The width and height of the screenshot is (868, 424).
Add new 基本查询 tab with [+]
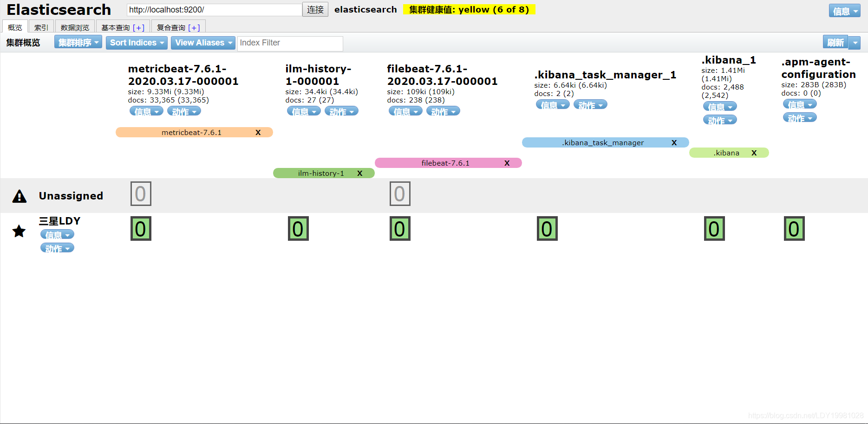[x=139, y=28]
